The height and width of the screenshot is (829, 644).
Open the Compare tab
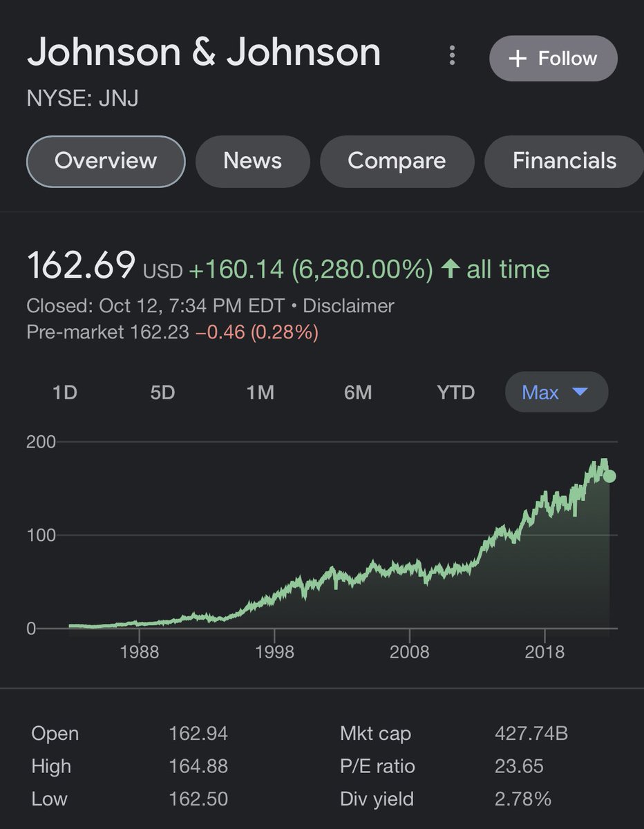click(397, 161)
